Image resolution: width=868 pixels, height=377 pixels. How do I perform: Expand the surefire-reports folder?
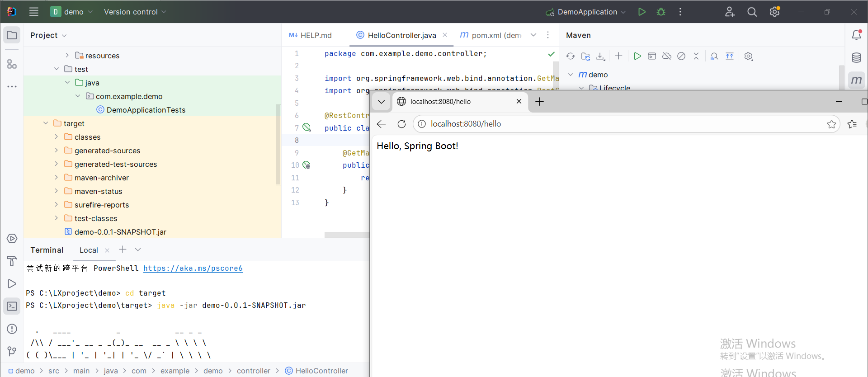point(56,204)
